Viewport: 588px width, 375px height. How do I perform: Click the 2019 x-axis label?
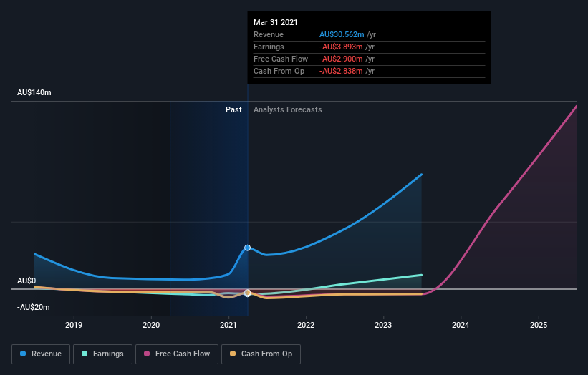[x=74, y=325]
